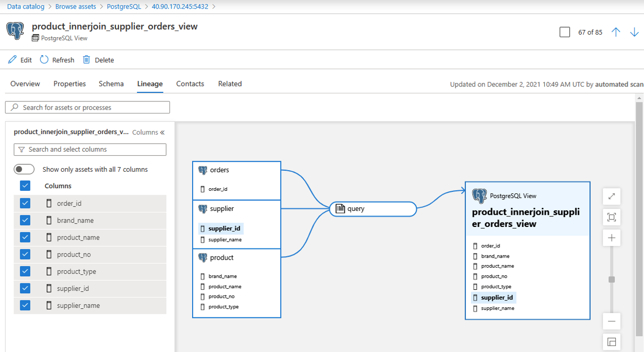Click the PostgreSQL elephant icon on orders node
Viewport: 644px width, 352px height.
[x=203, y=170]
